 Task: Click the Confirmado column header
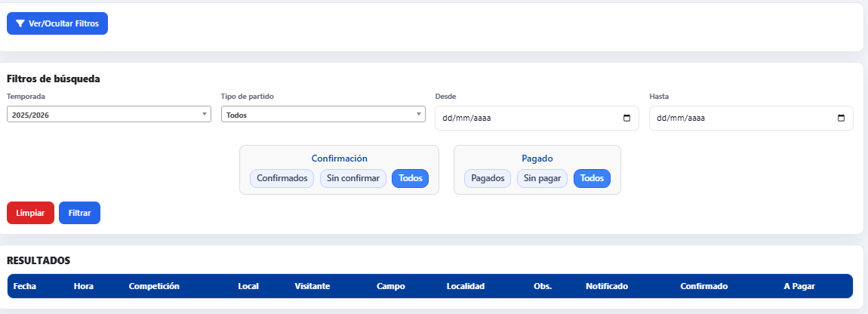[x=703, y=287]
